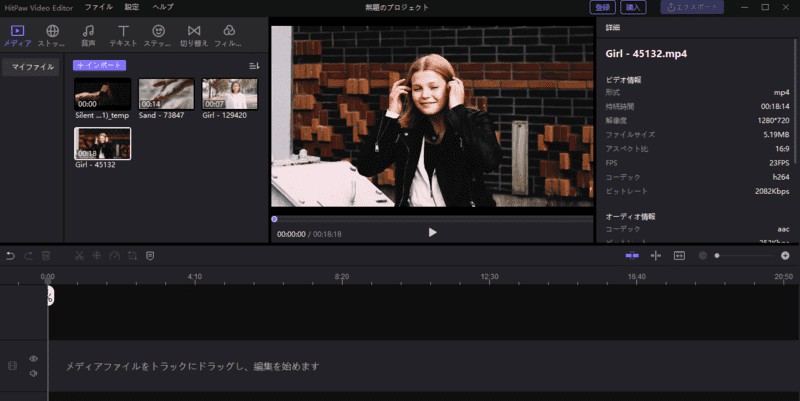Click the Export (エクスポート) button

tap(692, 7)
